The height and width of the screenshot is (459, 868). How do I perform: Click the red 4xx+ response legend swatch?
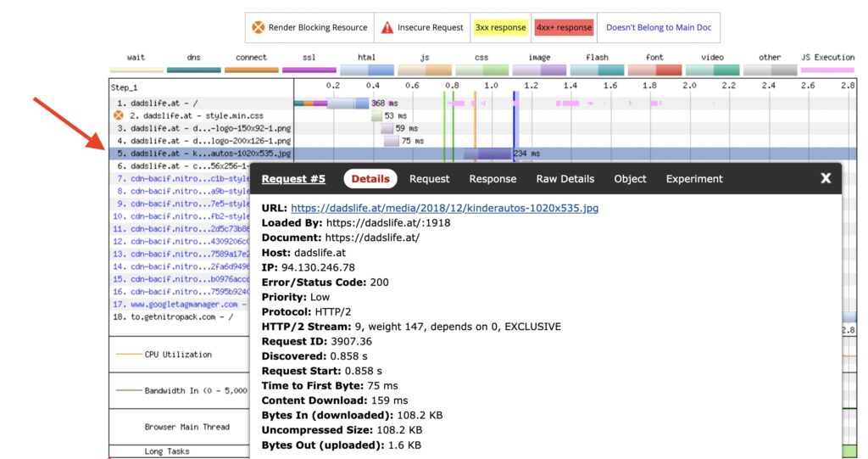pyautogui.click(x=563, y=27)
